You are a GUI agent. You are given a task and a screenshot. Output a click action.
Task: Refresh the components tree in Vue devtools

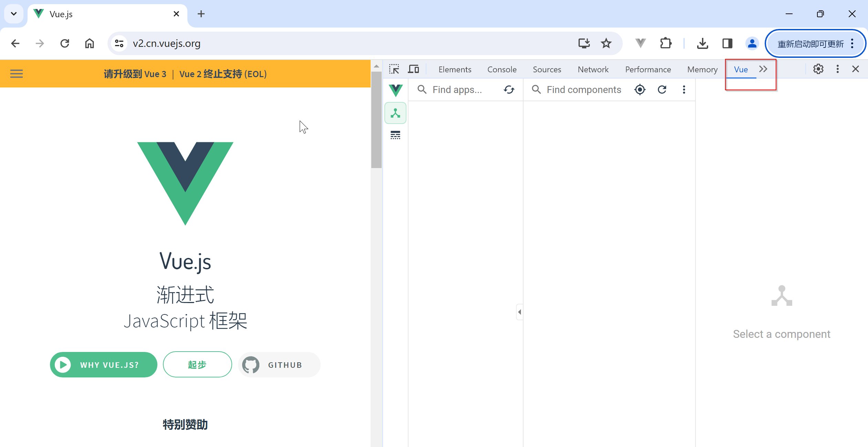point(662,90)
